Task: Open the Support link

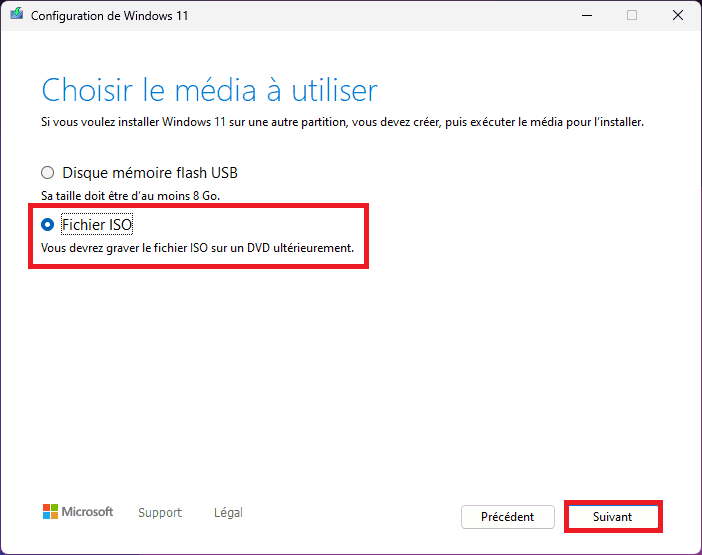Action: pos(160,512)
